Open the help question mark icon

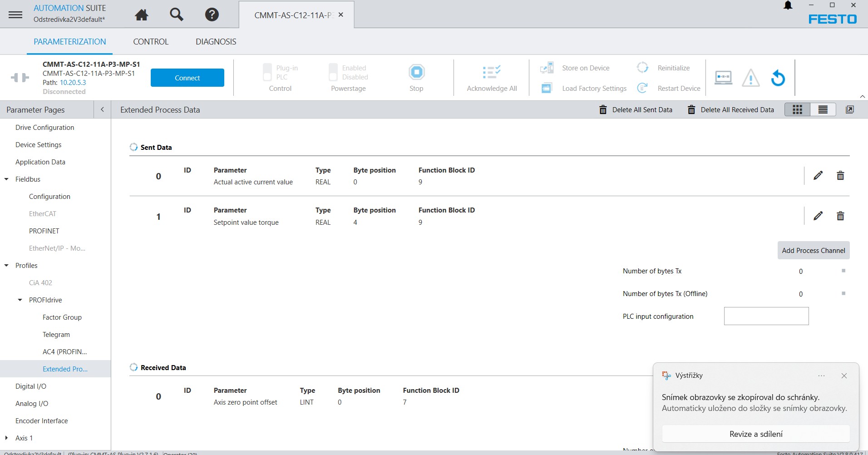212,15
